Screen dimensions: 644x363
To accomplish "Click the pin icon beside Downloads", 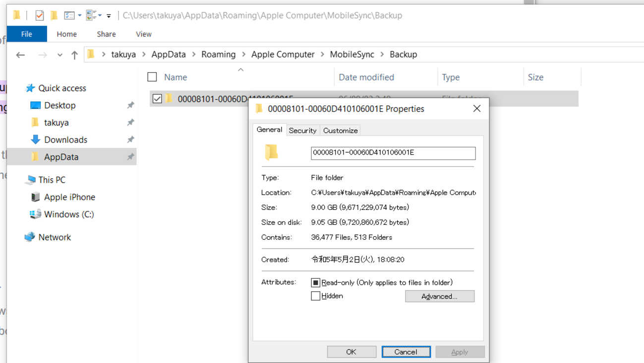I will click(130, 140).
